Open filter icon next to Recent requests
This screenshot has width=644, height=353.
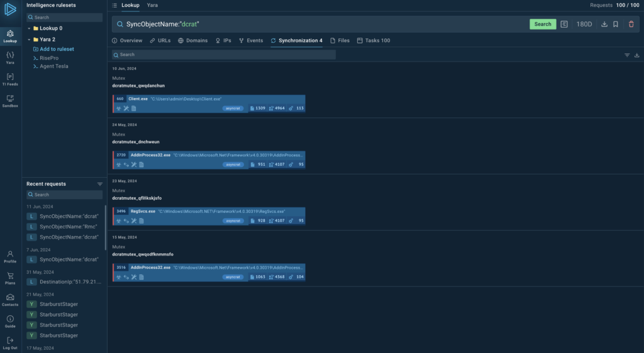(100, 184)
